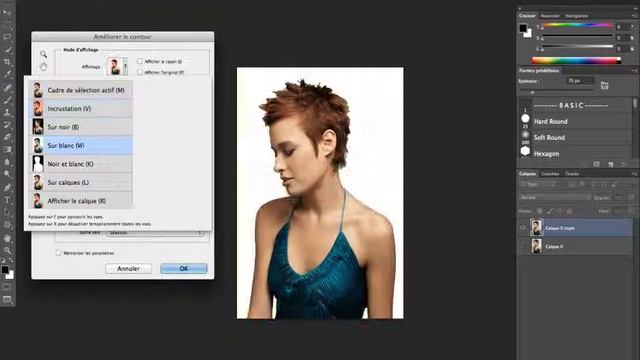Select the Move tool in left toolbar
This screenshot has height=360, width=640.
pos(7,12)
